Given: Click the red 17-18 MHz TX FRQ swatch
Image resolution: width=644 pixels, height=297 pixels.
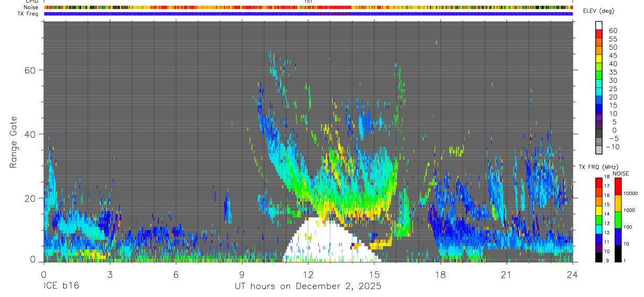Looking at the screenshot, I should click(598, 182).
